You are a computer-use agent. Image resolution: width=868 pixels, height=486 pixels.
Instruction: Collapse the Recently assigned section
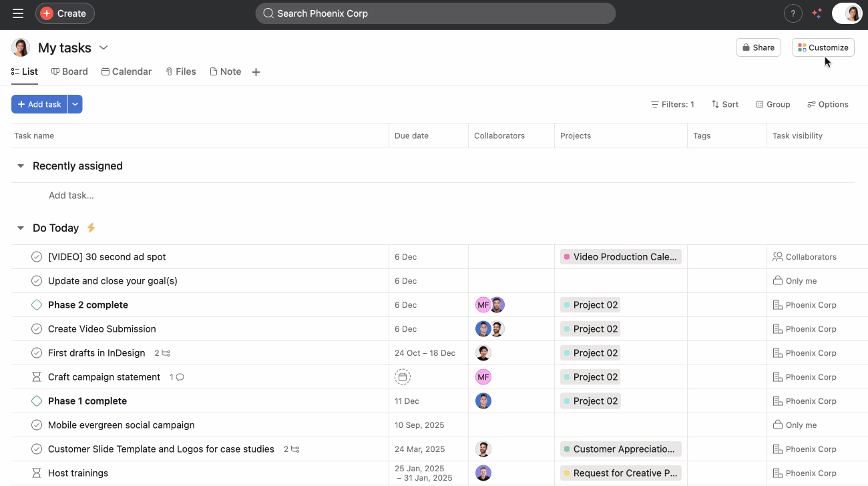point(20,166)
